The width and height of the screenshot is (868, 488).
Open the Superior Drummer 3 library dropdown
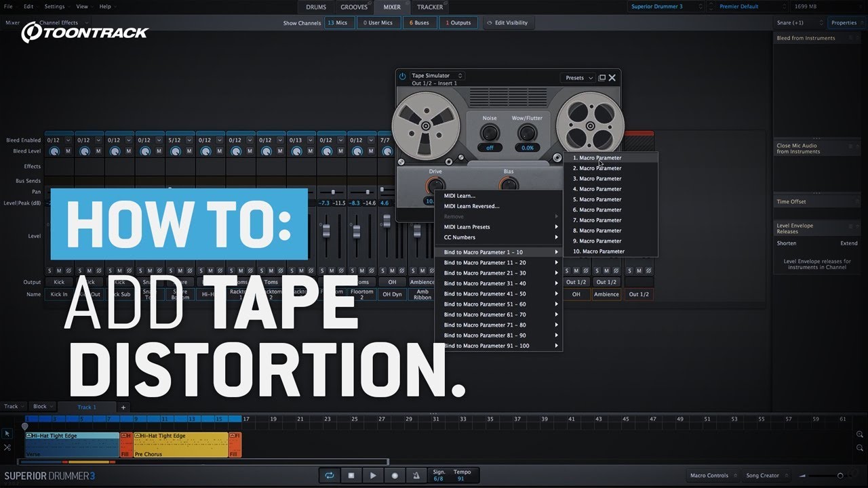click(x=668, y=7)
